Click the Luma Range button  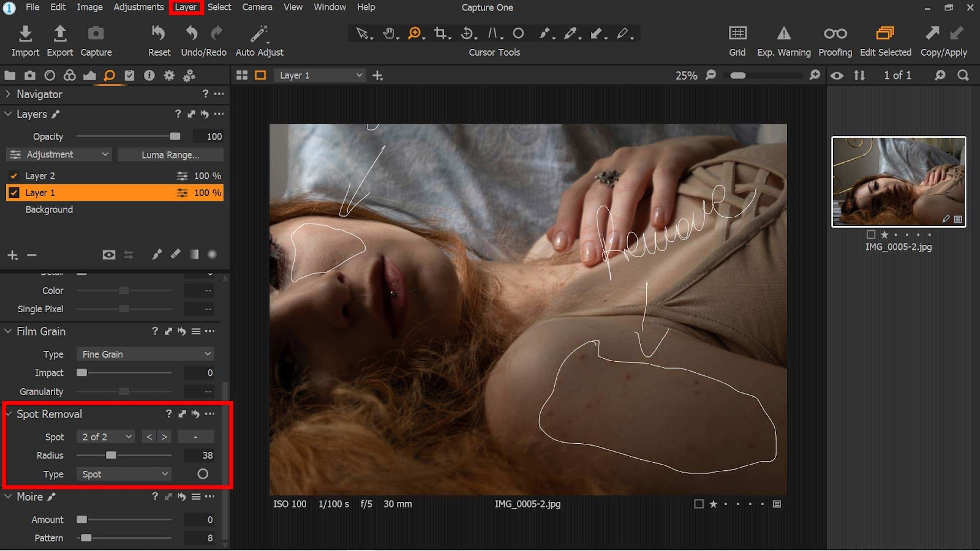[170, 155]
